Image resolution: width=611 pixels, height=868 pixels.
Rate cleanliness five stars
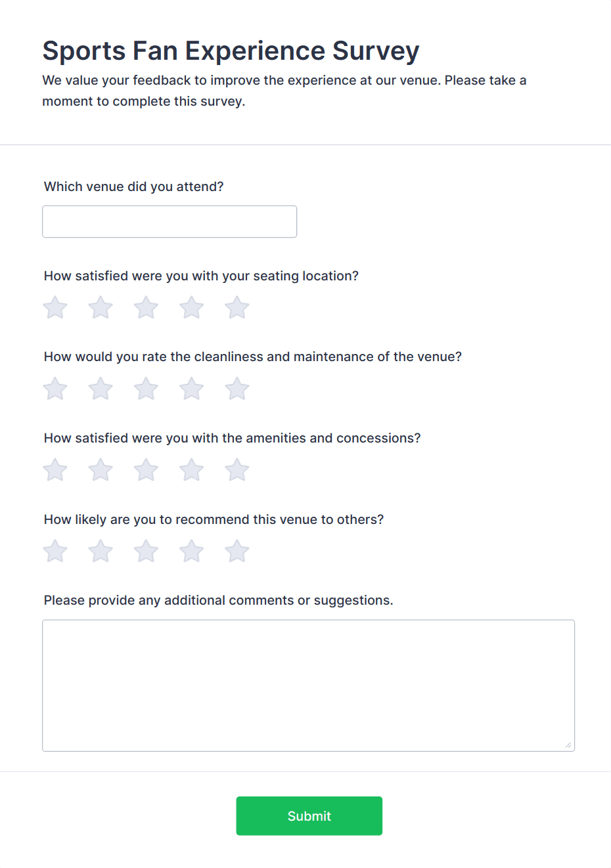pyautogui.click(x=237, y=389)
